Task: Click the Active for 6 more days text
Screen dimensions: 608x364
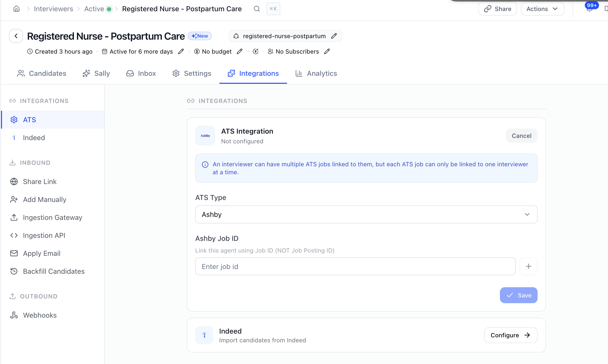Action: coord(141,51)
